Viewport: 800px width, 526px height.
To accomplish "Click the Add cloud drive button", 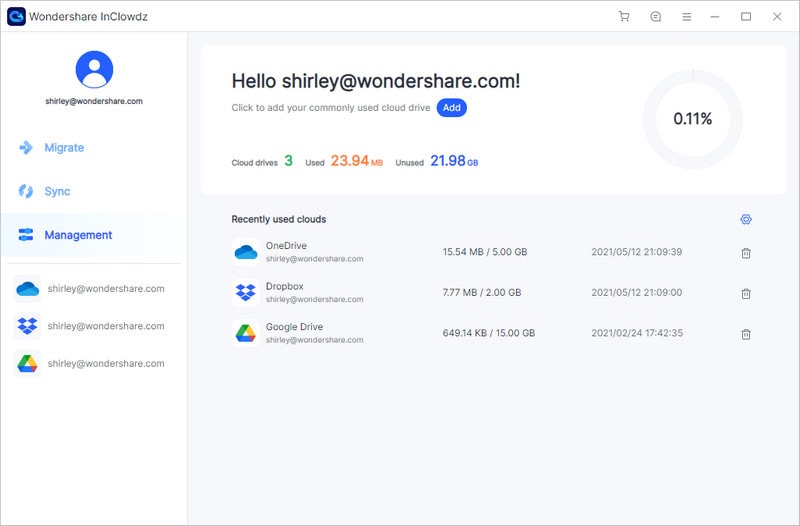I will point(452,108).
